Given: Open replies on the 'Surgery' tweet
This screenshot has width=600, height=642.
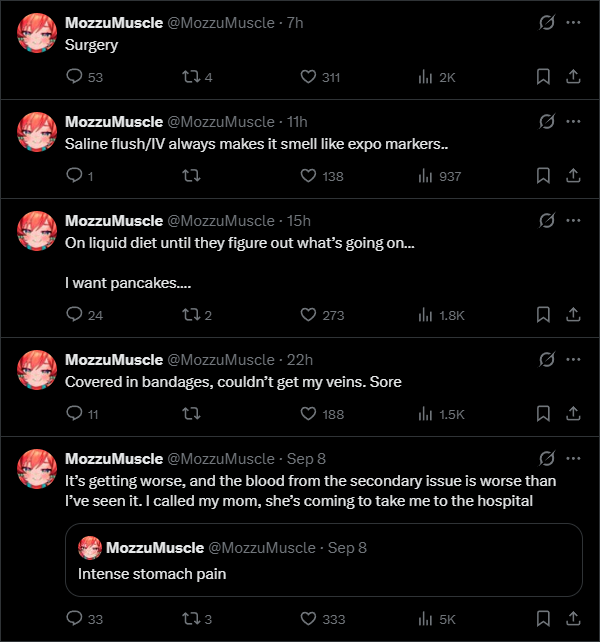Looking at the screenshot, I should (84, 77).
